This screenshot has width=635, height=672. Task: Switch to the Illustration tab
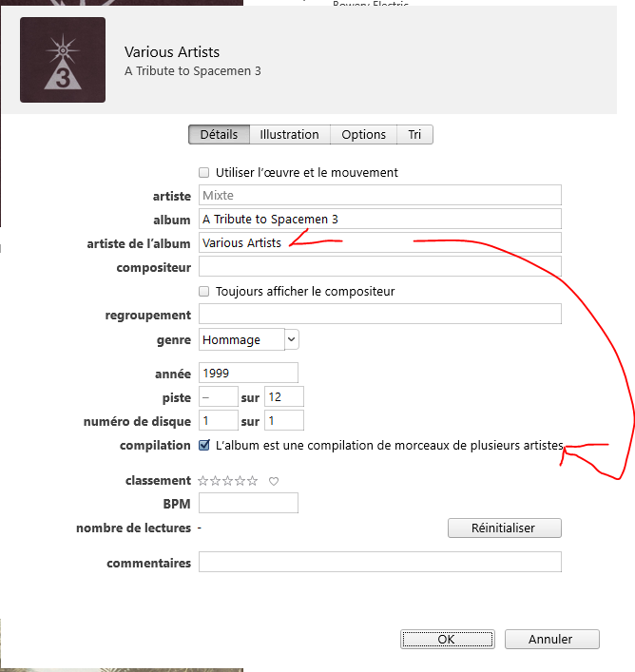[290, 135]
